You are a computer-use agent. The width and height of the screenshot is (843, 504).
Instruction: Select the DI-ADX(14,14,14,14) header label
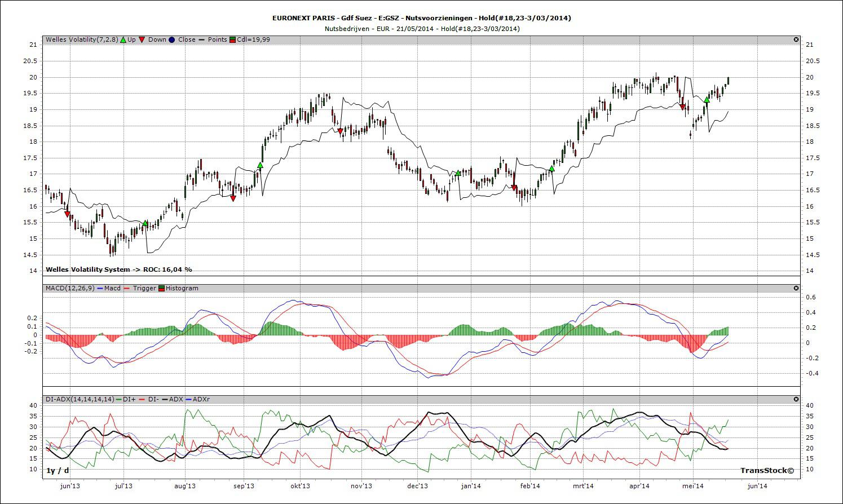click(x=80, y=399)
